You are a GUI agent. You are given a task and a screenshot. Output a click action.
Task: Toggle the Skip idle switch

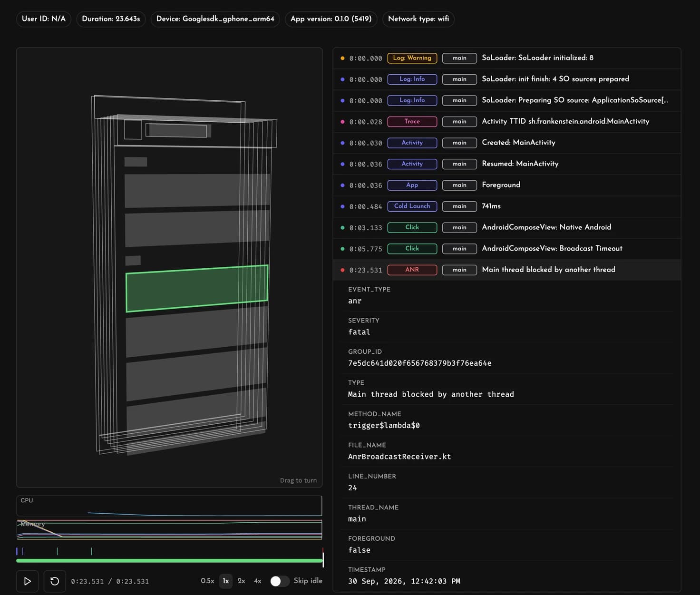[x=280, y=581]
